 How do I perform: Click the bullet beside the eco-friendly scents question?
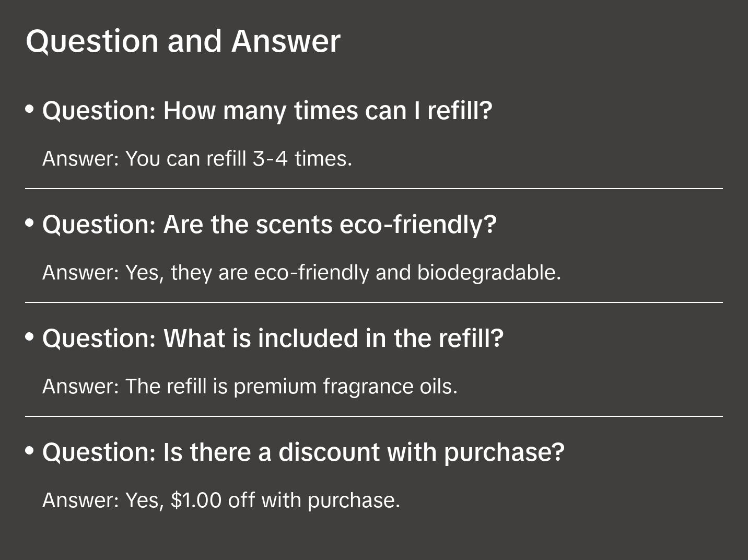coord(30,224)
